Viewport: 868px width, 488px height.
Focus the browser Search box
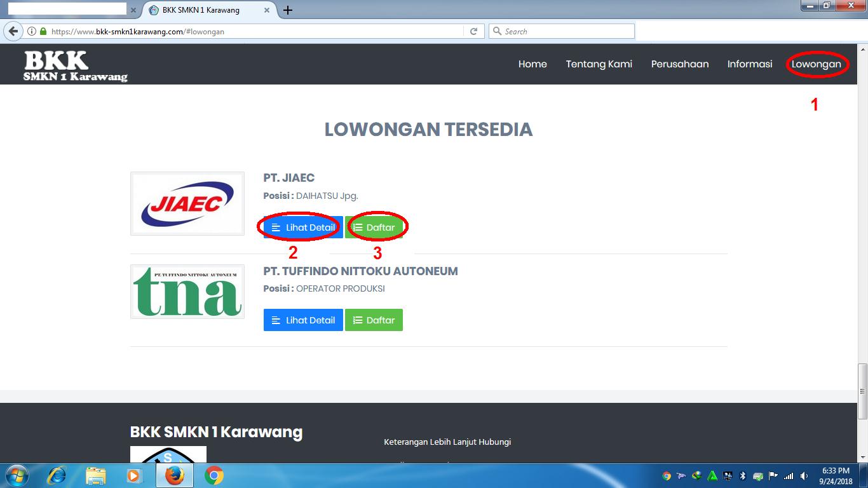562,31
